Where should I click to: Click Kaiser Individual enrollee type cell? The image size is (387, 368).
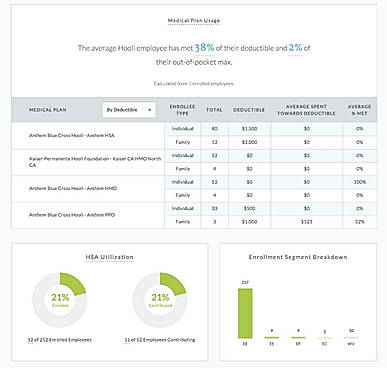pyautogui.click(x=183, y=156)
